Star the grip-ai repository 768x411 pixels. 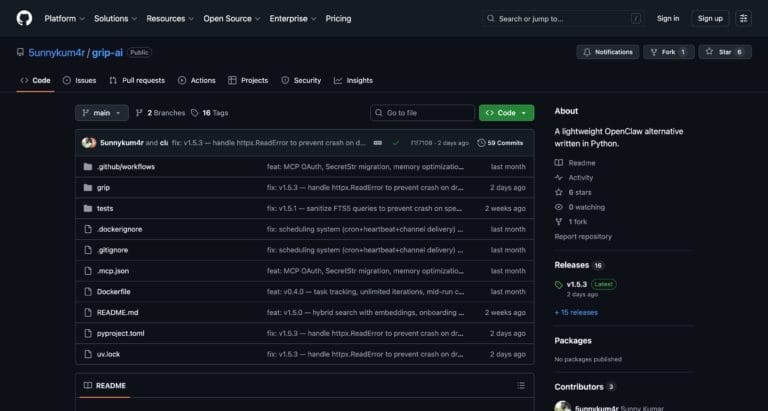725,52
